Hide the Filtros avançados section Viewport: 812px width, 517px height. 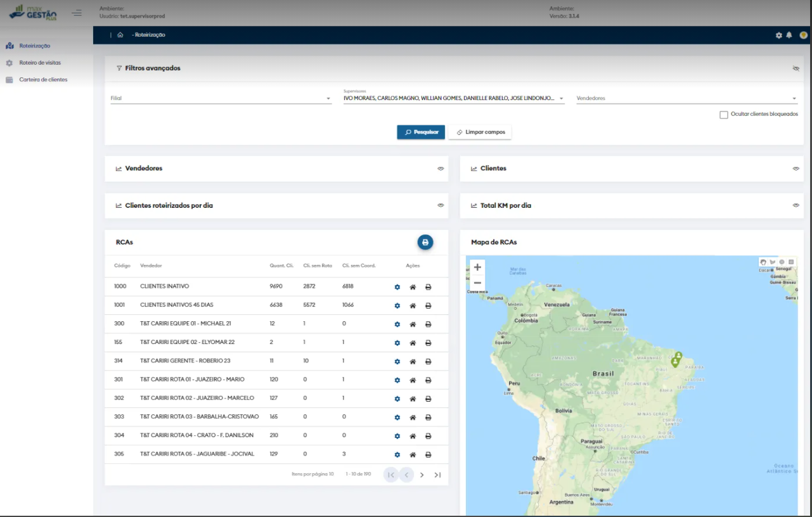796,68
